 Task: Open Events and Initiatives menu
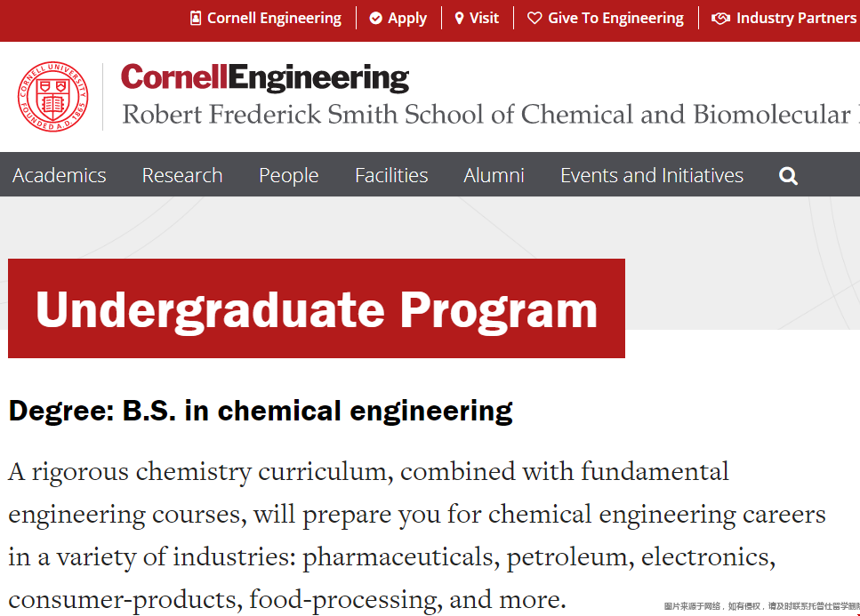tap(652, 175)
